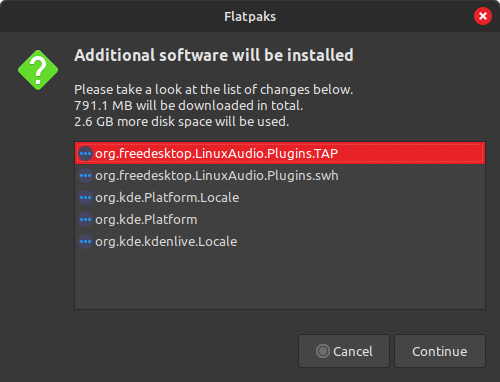Select the org.freedesktop.LinuxAudio.Plugins.TAP row text
Image resolution: width=500 pixels, height=382 pixels.
point(217,154)
